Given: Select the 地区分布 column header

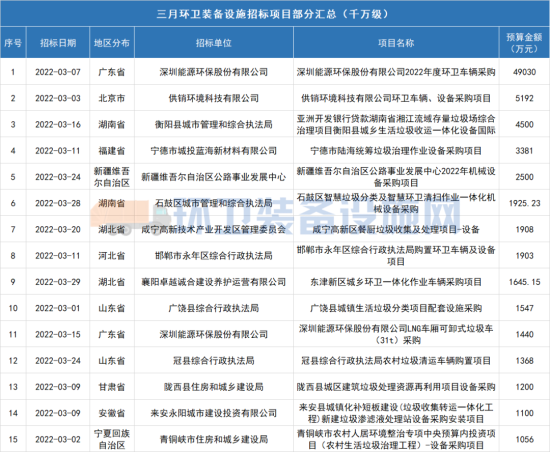Looking at the screenshot, I should point(112,43).
